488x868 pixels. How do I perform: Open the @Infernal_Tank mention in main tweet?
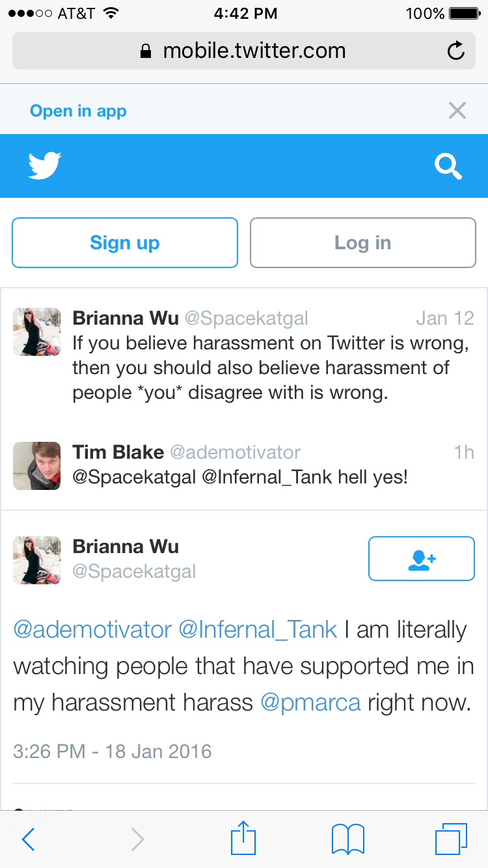258,630
